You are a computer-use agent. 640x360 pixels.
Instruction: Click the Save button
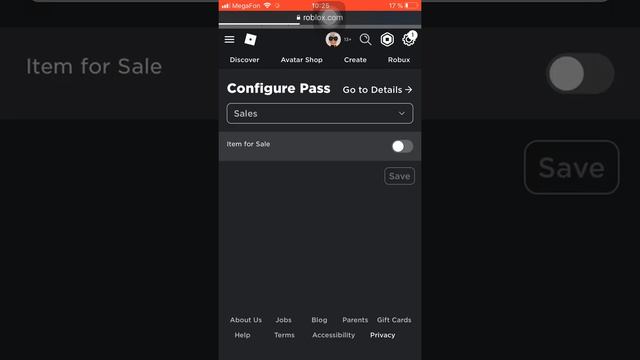pos(399,176)
